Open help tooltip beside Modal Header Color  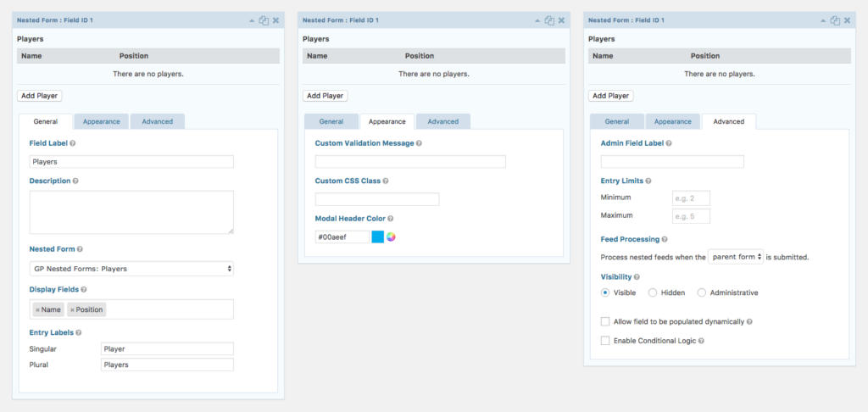click(391, 219)
